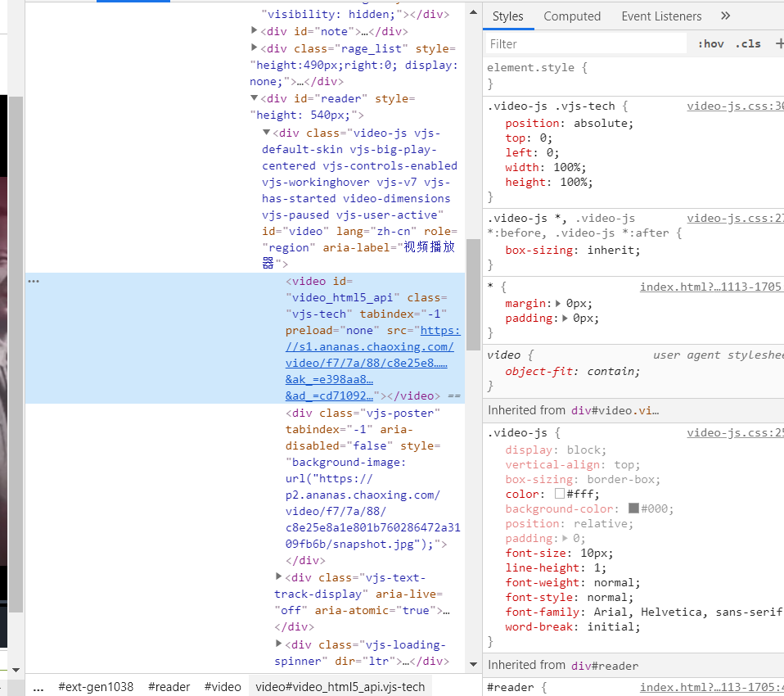The width and height of the screenshot is (784, 696).
Task: Open index.html link for #reader rule
Action: tap(711, 688)
